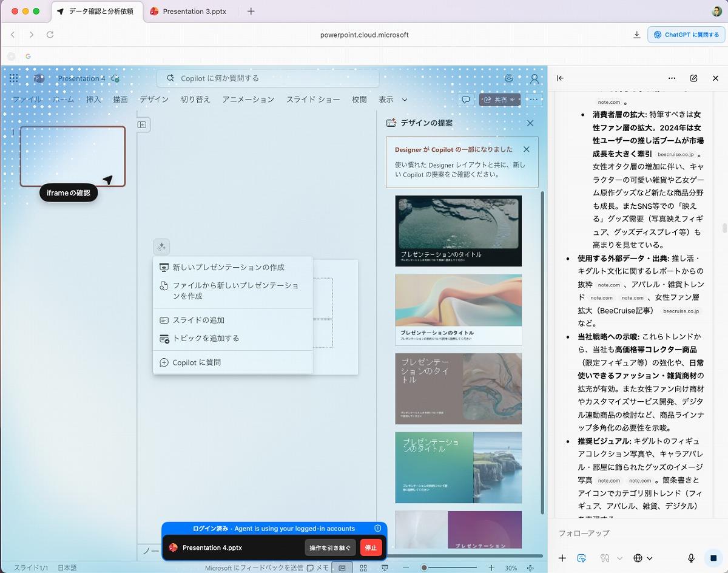Open the globe dropdown in ChatGPT sidebar

pos(642,558)
